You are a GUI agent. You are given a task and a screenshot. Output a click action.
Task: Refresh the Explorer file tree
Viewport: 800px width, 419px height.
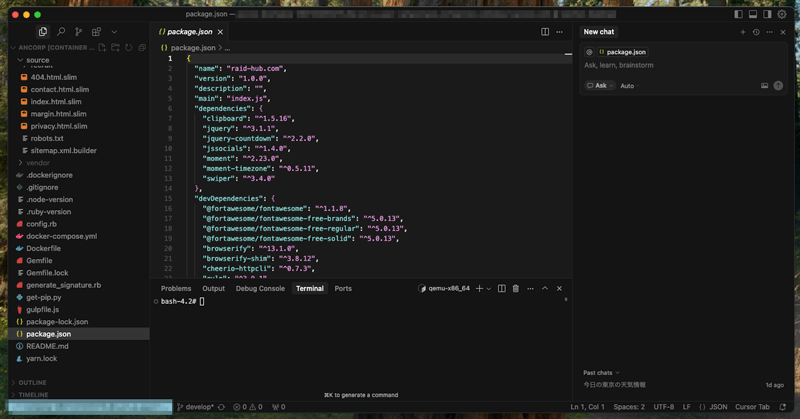tap(129, 47)
